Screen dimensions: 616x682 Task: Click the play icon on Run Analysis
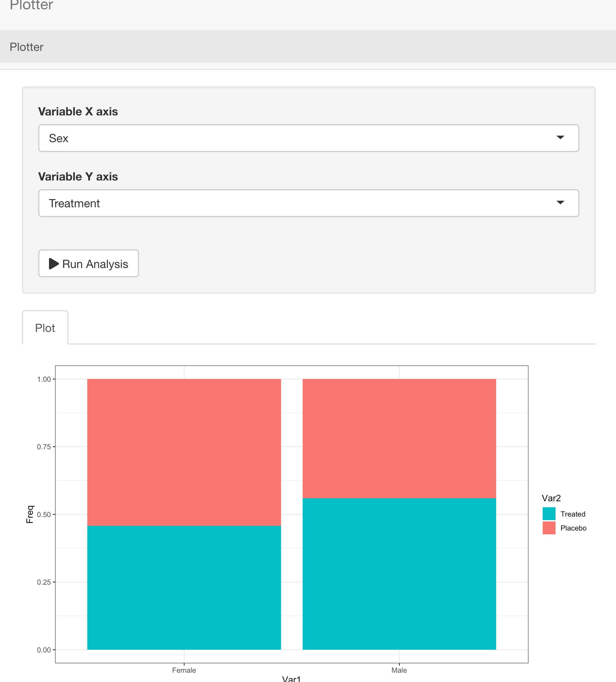pyautogui.click(x=54, y=264)
